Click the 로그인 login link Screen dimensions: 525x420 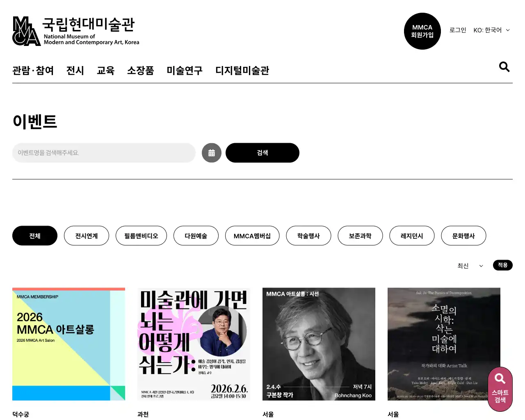coord(458,30)
